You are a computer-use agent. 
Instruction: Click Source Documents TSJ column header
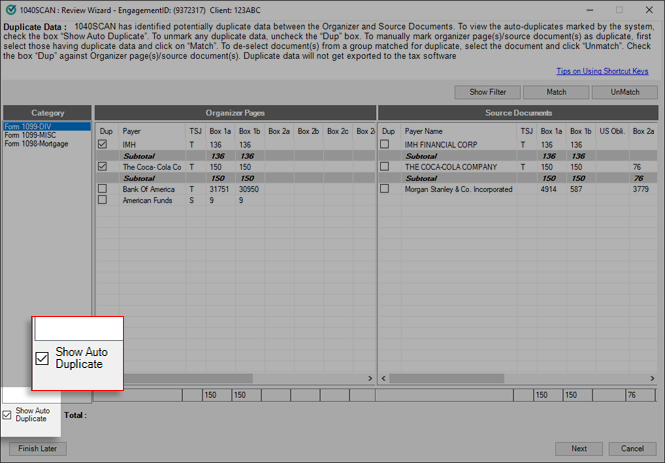point(527,131)
